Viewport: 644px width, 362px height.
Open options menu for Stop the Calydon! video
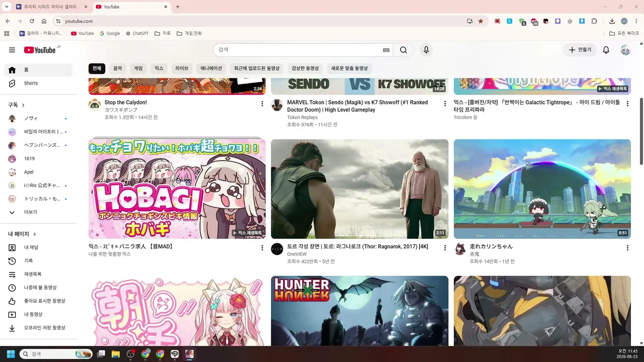click(262, 104)
